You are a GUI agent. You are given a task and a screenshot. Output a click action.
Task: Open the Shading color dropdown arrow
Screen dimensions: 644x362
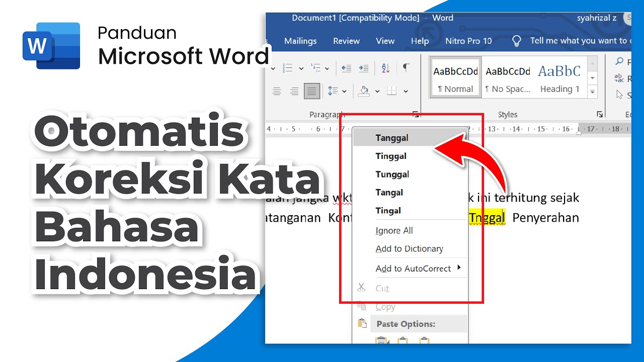pos(377,92)
